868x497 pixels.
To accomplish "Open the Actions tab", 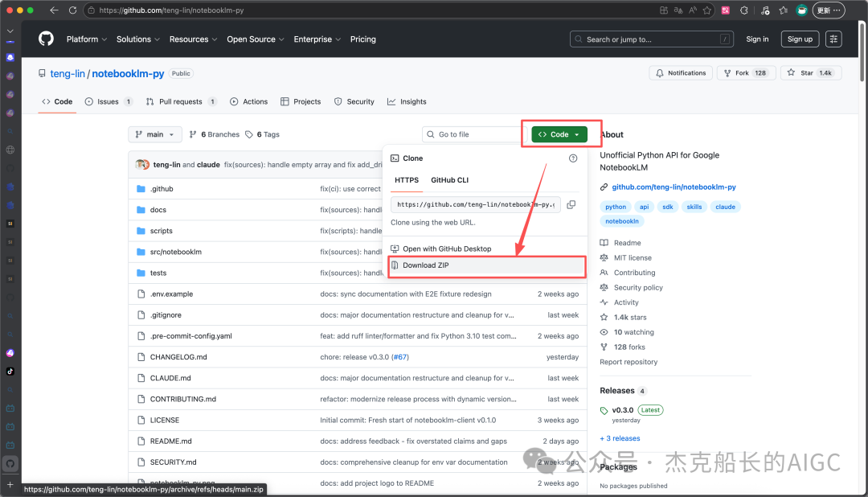I will click(x=248, y=102).
